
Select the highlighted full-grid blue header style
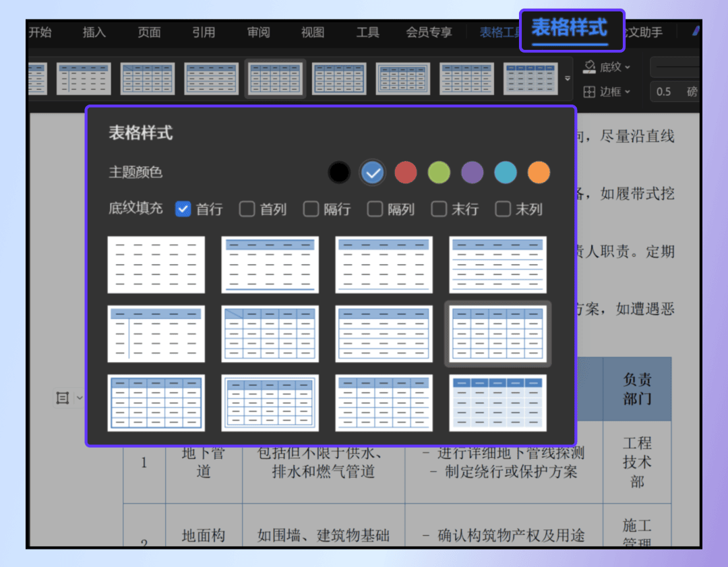pos(497,334)
